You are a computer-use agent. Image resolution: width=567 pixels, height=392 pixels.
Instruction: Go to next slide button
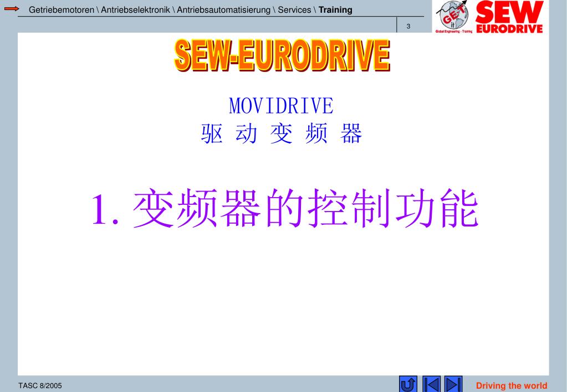(453, 384)
